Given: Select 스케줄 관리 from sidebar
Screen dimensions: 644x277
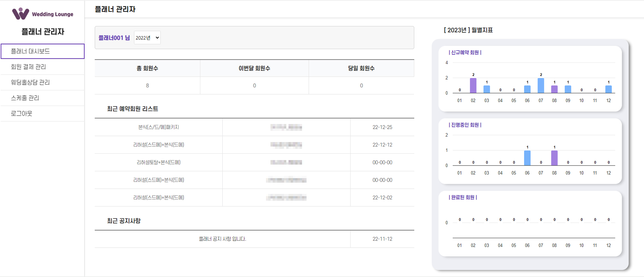Looking at the screenshot, I should point(25,98).
